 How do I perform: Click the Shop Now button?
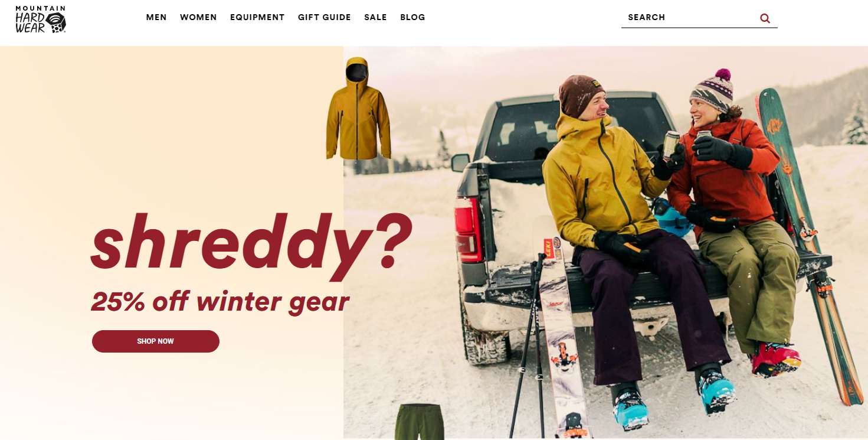[x=156, y=341]
